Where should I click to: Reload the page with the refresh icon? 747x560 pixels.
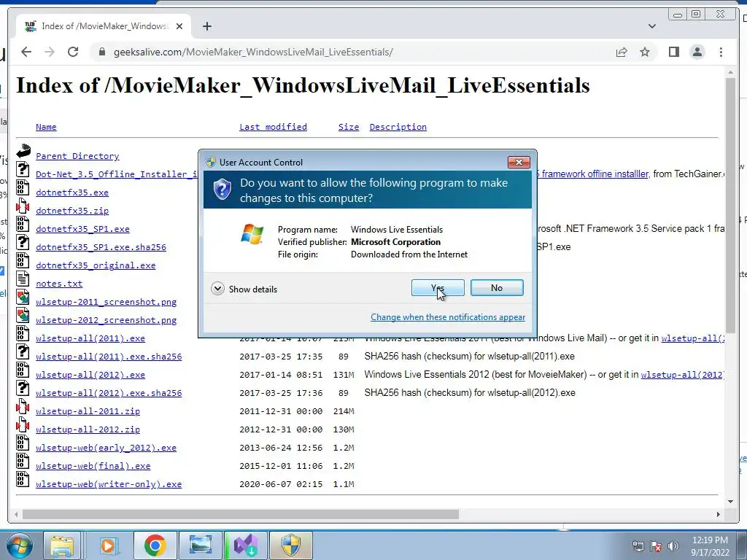tap(73, 52)
